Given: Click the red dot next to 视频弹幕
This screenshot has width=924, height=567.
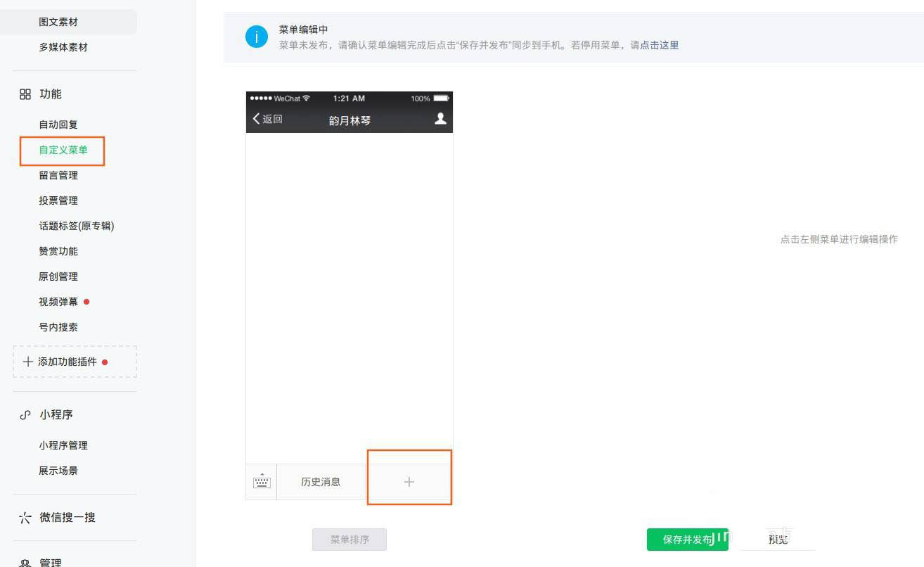Looking at the screenshot, I should [86, 301].
